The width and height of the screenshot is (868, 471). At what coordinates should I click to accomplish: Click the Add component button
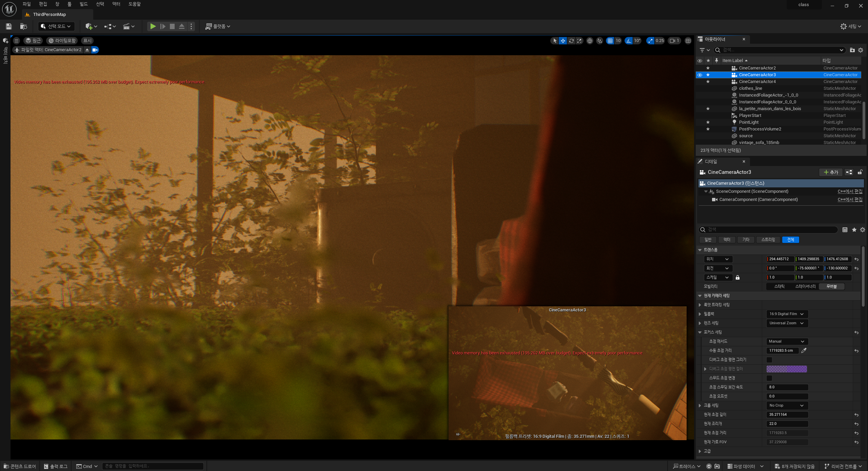click(831, 172)
